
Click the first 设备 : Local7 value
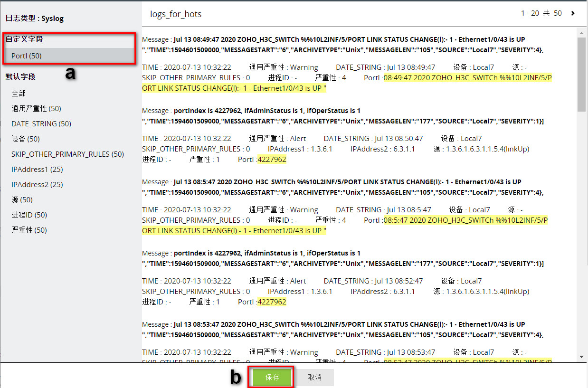(x=474, y=67)
